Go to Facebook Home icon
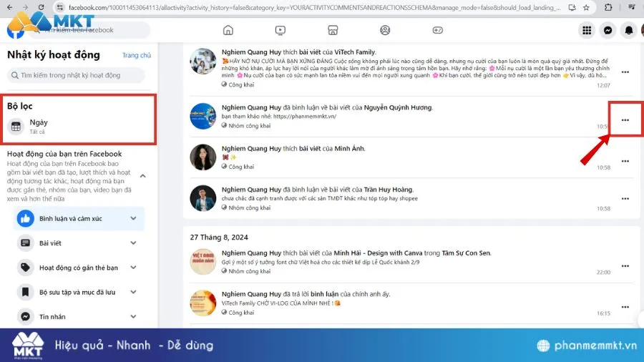This screenshot has width=644, height=362. coord(228,30)
